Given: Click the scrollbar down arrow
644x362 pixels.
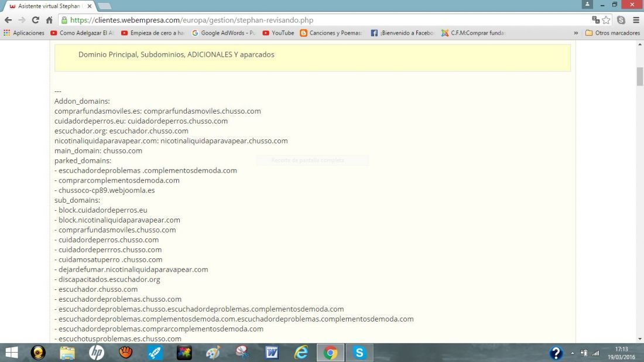Looking at the screenshot, I should tap(640, 339).
